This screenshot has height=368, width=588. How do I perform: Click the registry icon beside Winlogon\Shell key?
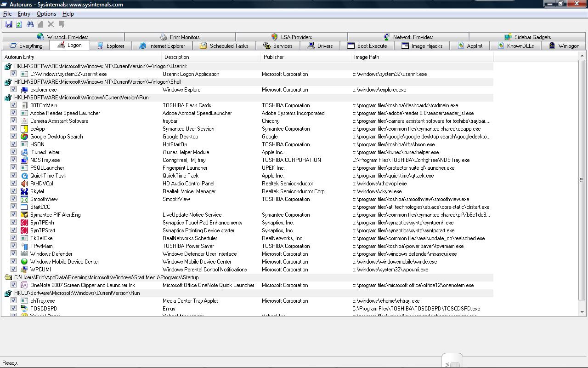[x=8, y=82]
